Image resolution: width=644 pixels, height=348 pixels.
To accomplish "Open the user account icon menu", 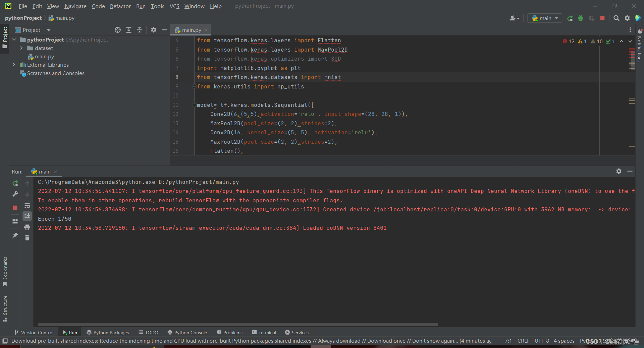I will coord(514,18).
